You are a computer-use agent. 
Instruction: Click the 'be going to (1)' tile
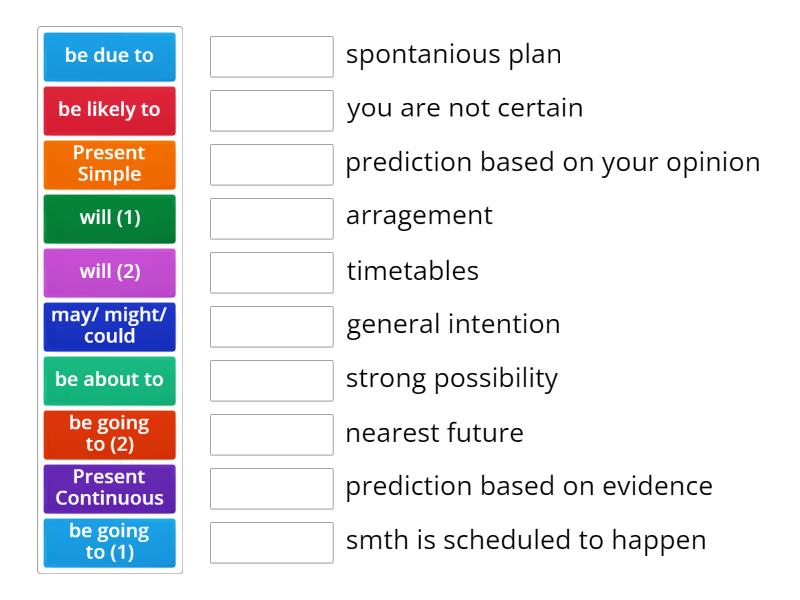coord(109,542)
